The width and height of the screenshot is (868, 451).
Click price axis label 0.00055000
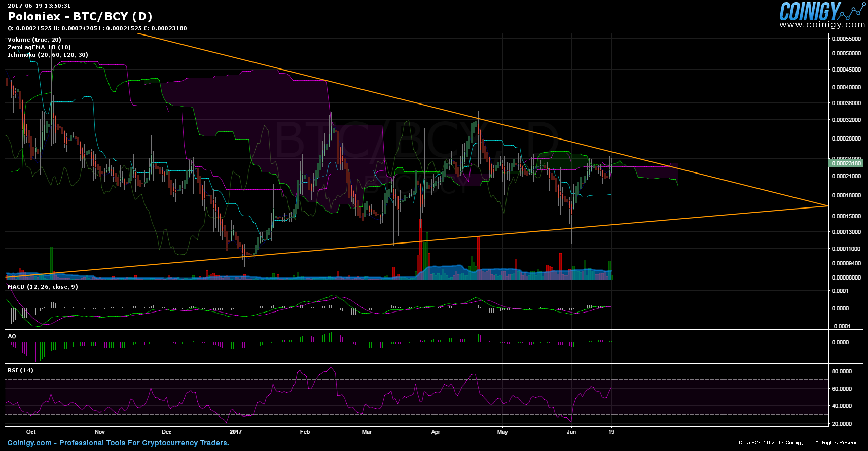(846, 39)
